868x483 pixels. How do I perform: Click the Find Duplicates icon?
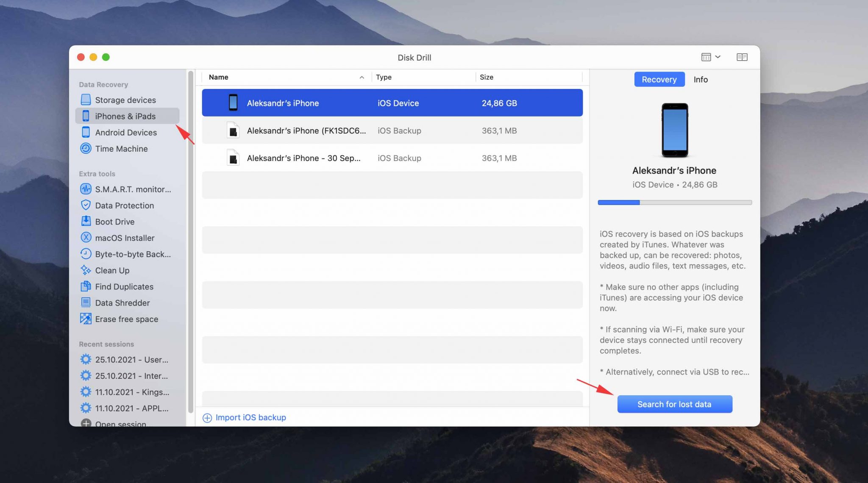coord(86,286)
